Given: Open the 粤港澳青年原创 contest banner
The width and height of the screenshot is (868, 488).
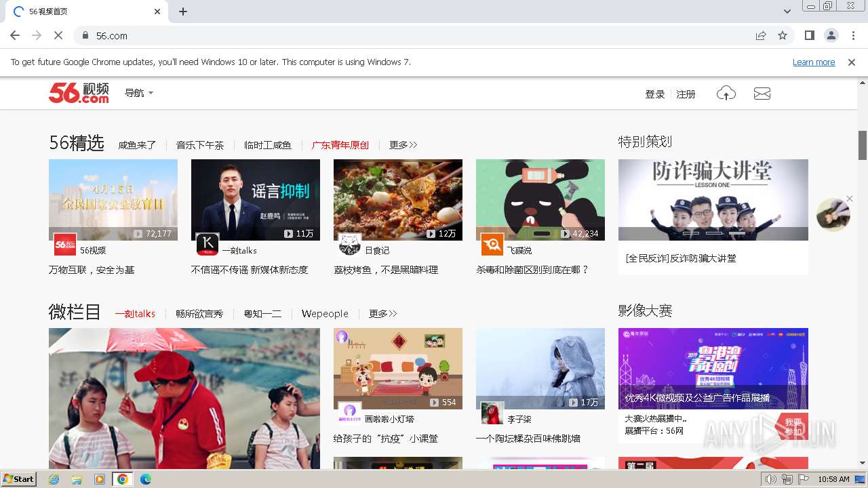Looking at the screenshot, I should click(x=713, y=369).
